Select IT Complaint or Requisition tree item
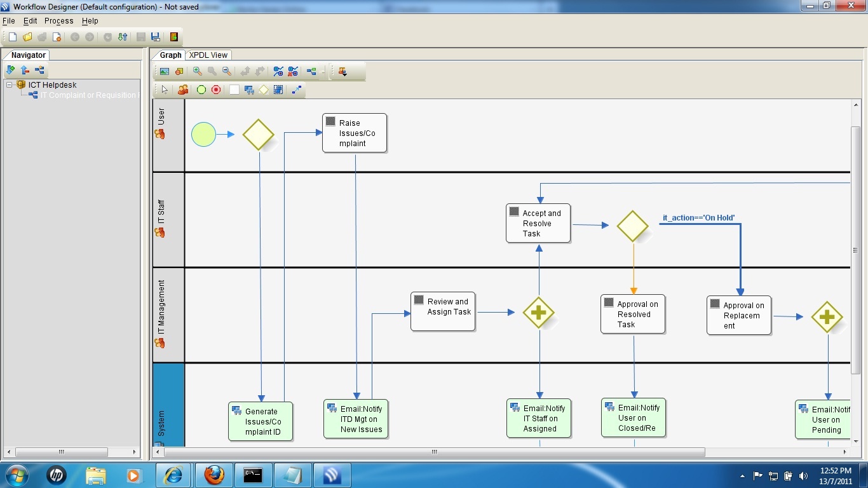 [88, 95]
